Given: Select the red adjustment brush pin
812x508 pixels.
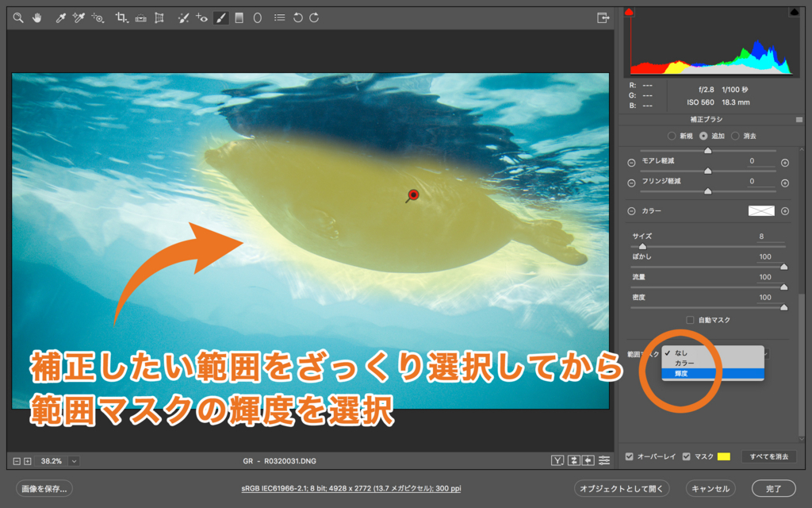Looking at the screenshot, I should [412, 195].
